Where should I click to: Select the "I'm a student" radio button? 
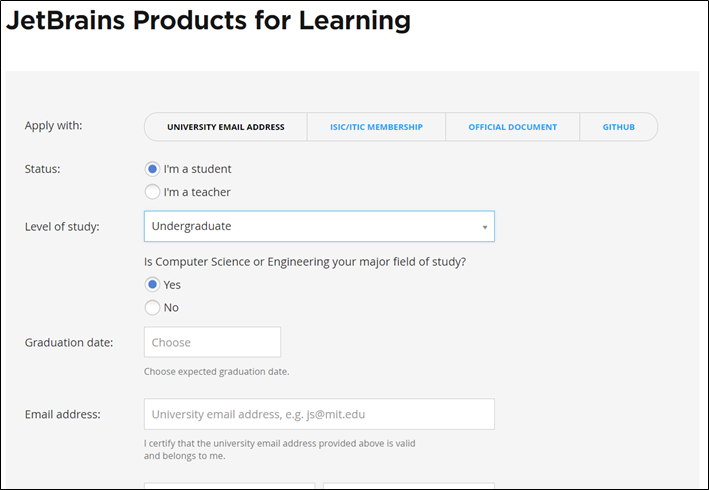(x=153, y=169)
